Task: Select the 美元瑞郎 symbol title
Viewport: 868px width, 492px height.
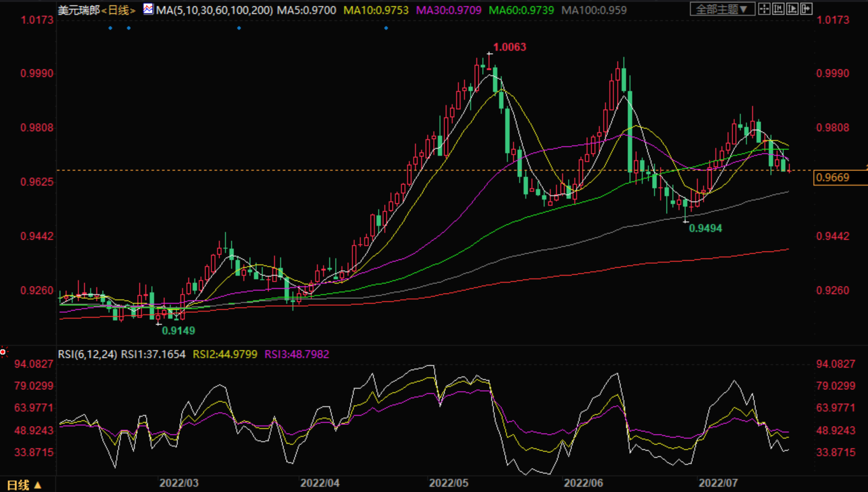Action: coord(79,11)
